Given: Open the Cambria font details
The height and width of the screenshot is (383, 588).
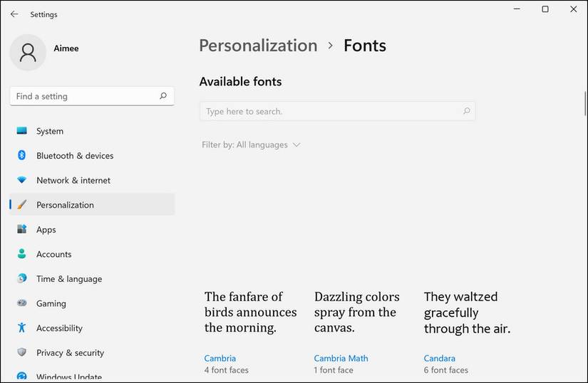Looking at the screenshot, I should (220, 358).
